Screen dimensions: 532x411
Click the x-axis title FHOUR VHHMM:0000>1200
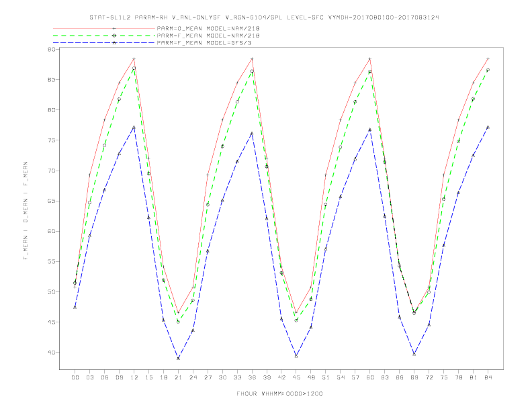pyautogui.click(x=279, y=394)
